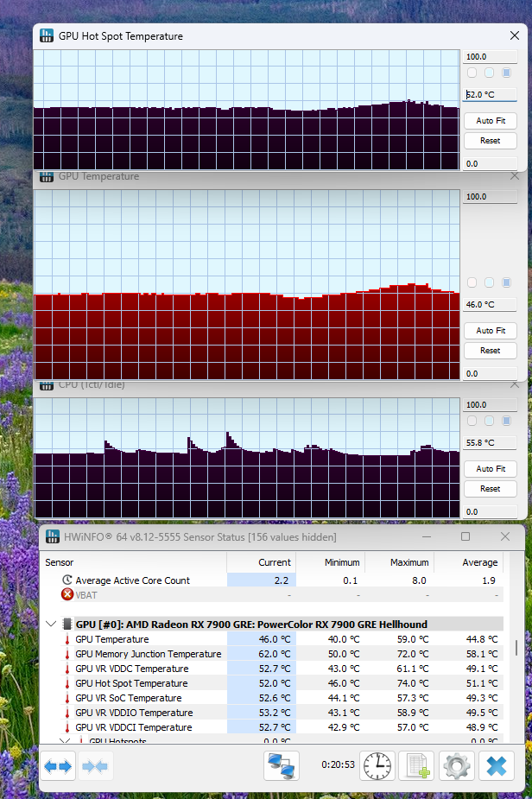The image size is (532, 799).
Task: Click the expand sensor columns arrows icon
Action: tap(58, 766)
